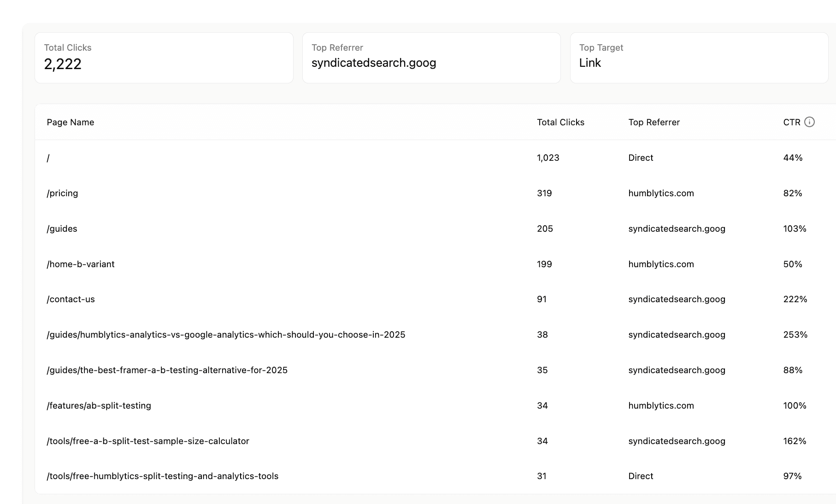The width and height of the screenshot is (836, 504).
Task: Click the 44% CTR value
Action: click(x=793, y=158)
